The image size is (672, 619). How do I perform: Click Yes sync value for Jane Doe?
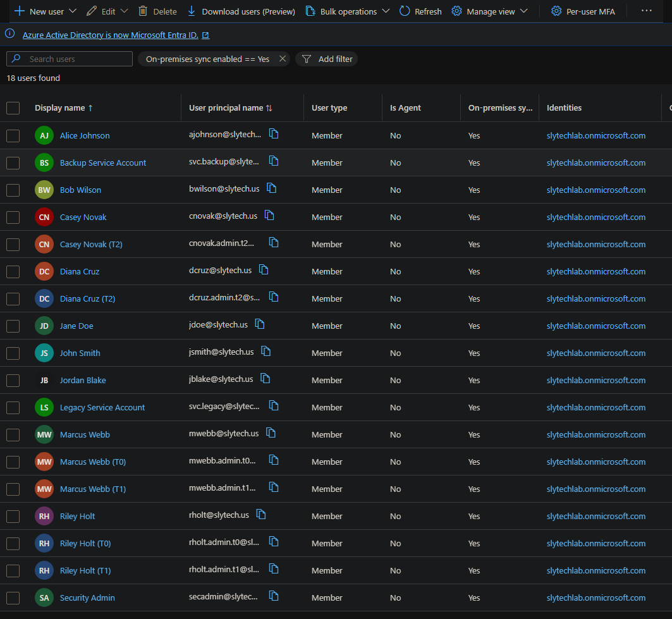474,326
